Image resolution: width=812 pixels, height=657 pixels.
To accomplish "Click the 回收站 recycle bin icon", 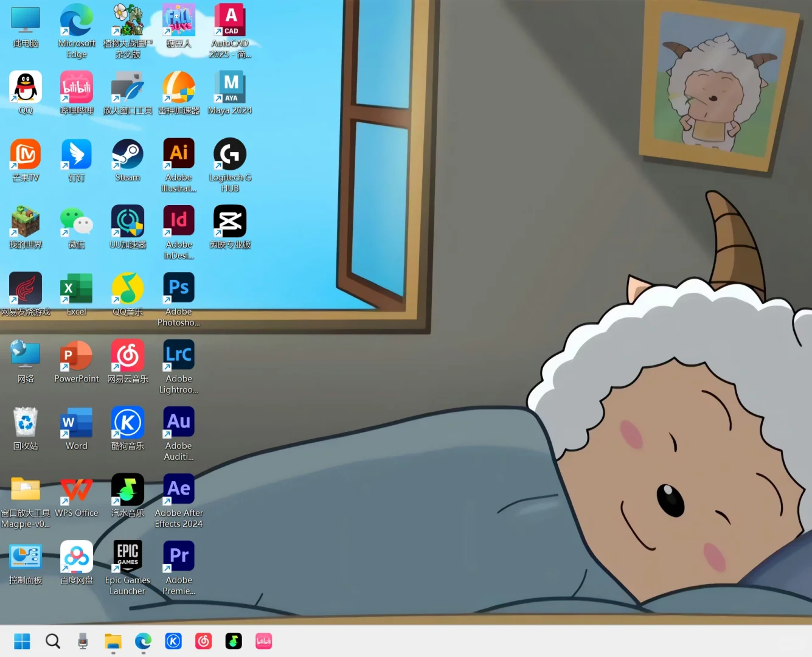I will 26,429.
